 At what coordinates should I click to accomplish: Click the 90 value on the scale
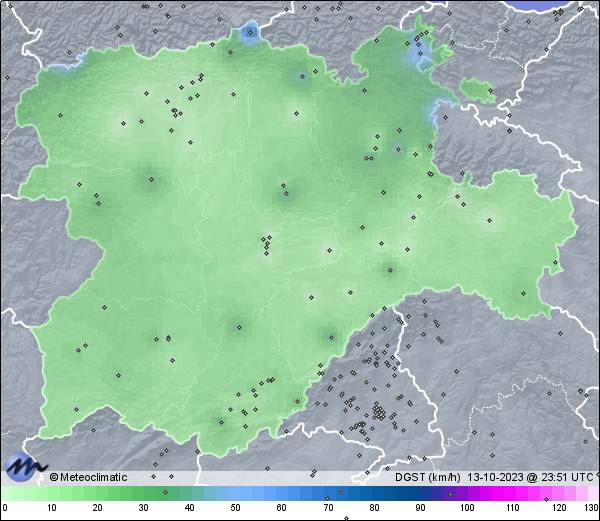421,508
